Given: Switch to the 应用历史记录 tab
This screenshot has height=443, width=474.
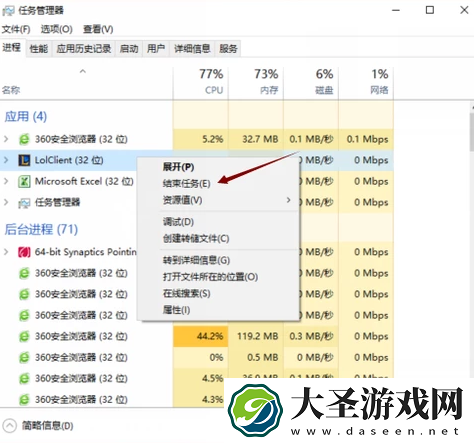Looking at the screenshot, I should (x=84, y=49).
